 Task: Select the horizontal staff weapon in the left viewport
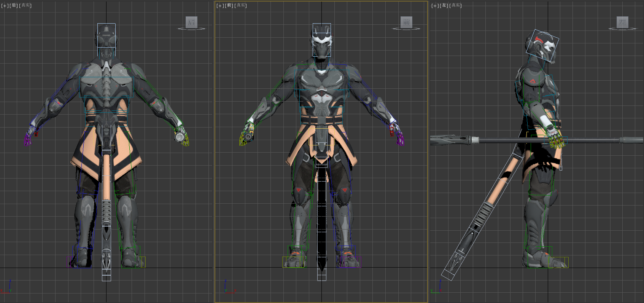(536, 140)
